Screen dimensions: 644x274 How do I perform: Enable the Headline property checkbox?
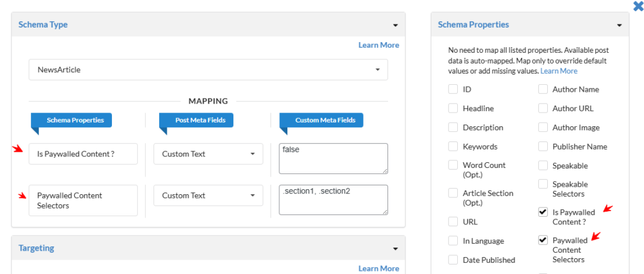(x=453, y=109)
